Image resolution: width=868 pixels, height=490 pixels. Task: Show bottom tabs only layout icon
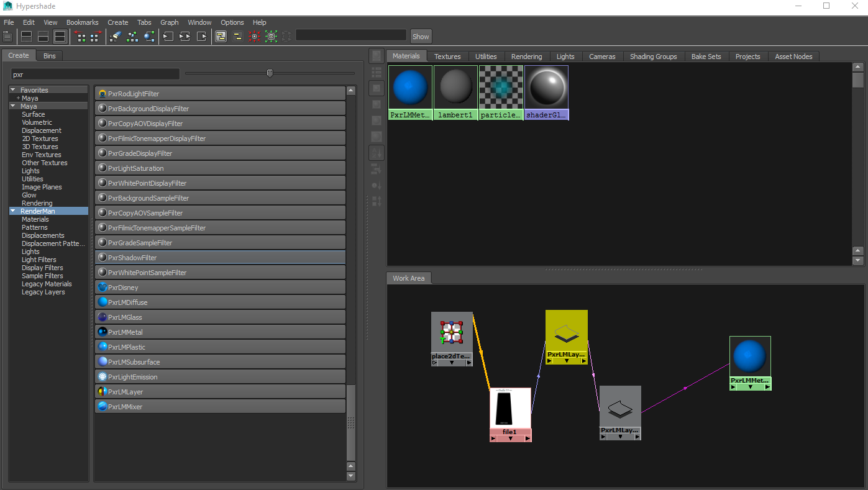coord(43,37)
